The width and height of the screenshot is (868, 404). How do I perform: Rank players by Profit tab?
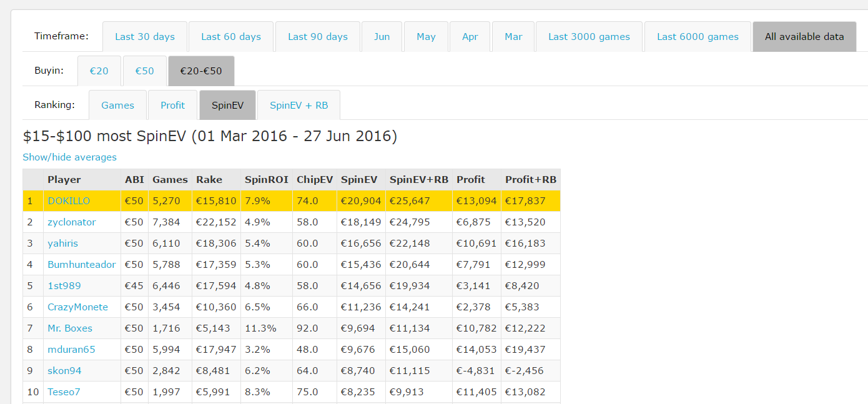point(173,105)
